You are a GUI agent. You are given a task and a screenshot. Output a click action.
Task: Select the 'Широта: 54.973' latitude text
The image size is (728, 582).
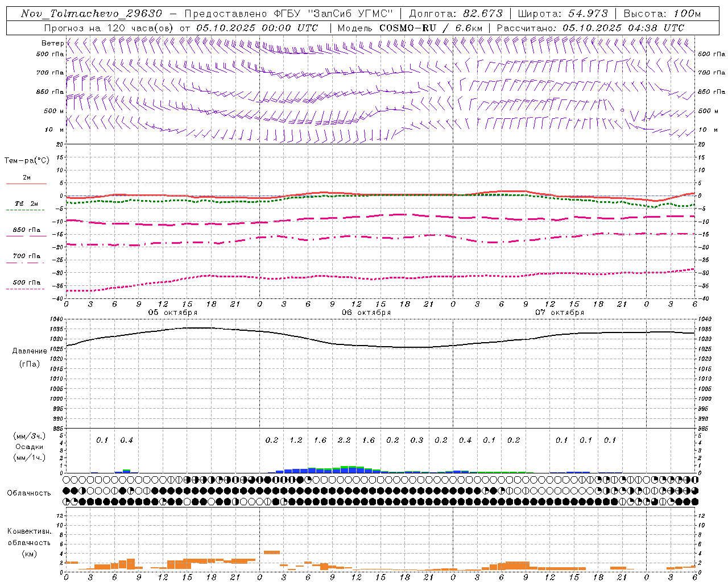click(562, 14)
